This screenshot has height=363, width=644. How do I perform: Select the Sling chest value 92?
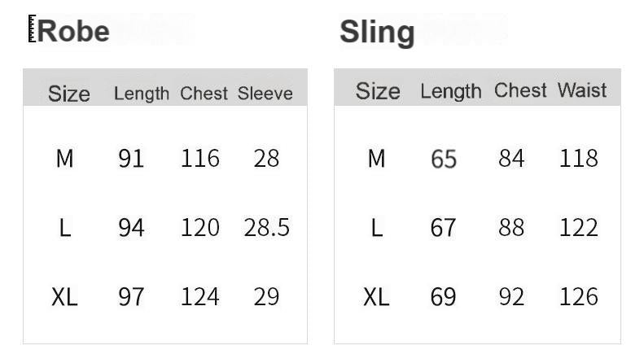511,297
